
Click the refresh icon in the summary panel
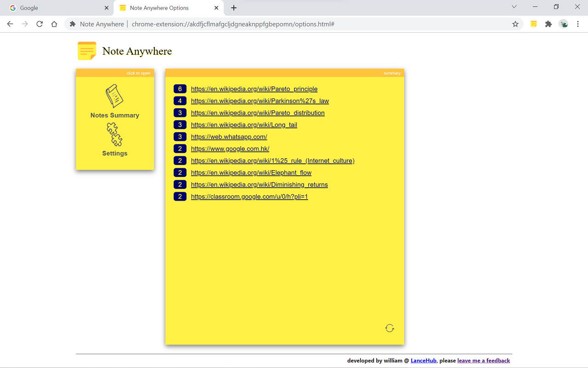pyautogui.click(x=390, y=328)
